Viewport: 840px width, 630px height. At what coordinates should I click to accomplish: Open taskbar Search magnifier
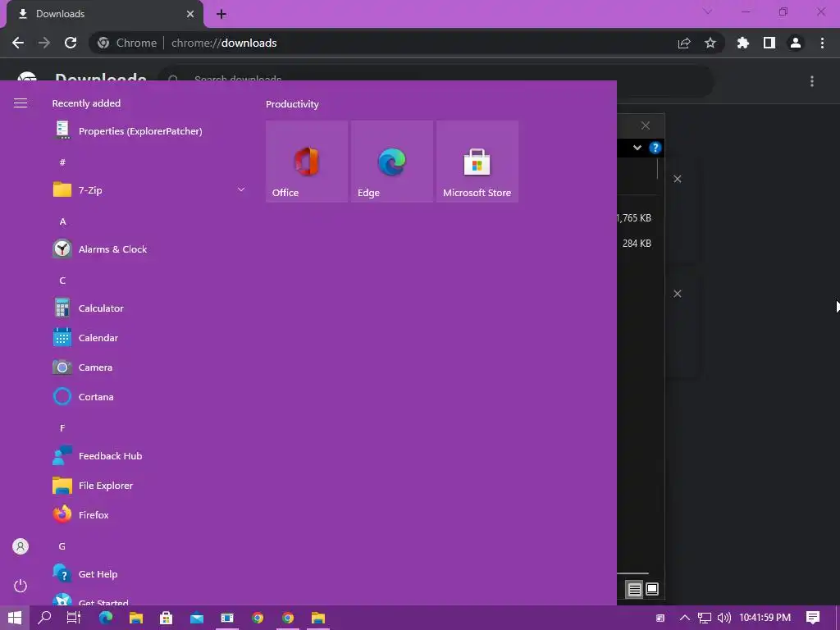coord(44,618)
